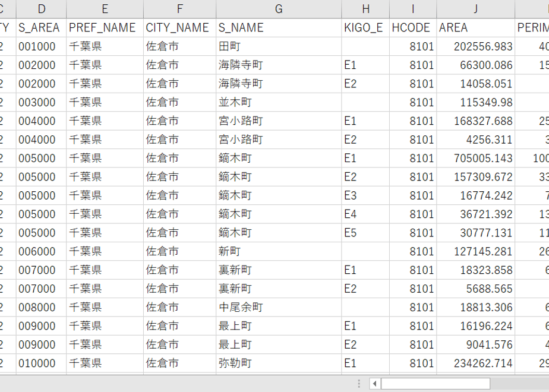
Task: Click the horizontal scrollbar thumb
Action: (x=436, y=384)
